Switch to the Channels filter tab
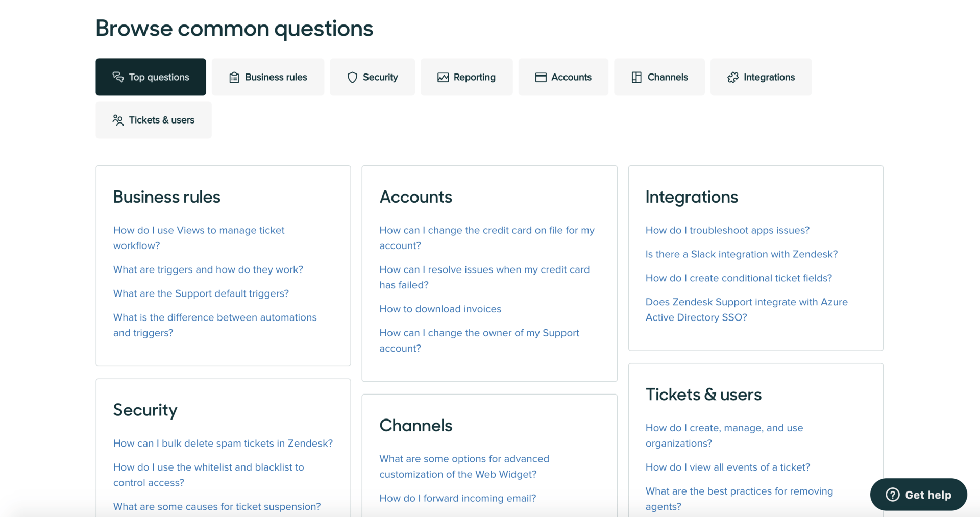980x517 pixels. point(659,77)
